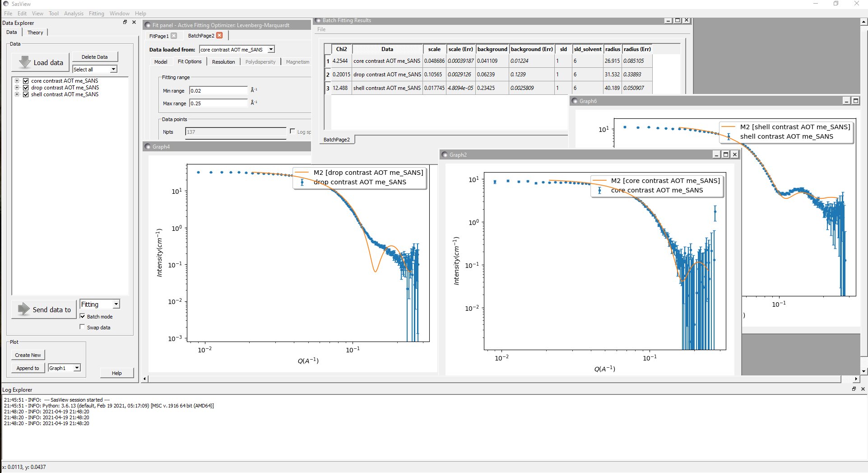The image size is (868, 473).
Task: Click the Graph6 title bar icon
Action: (574, 101)
